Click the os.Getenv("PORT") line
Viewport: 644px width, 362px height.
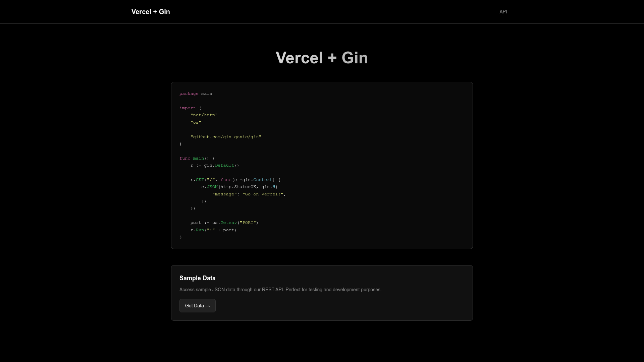click(x=224, y=223)
